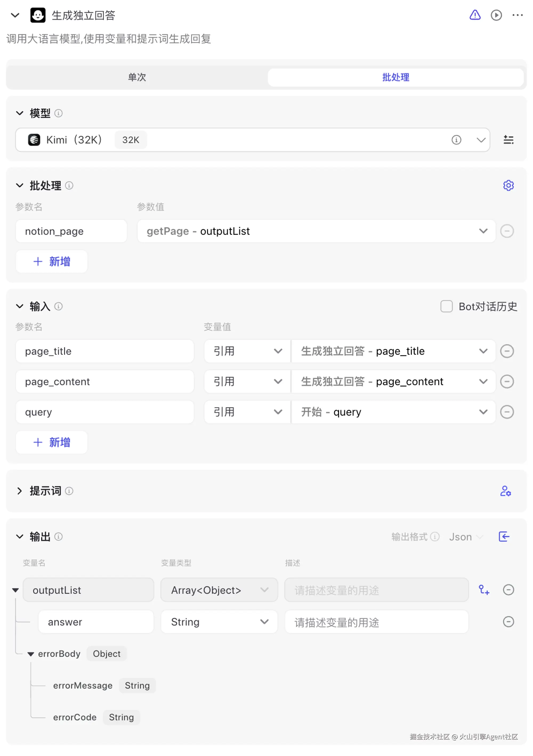Click the warning triangle icon in header
This screenshot has width=533, height=756.
pos(475,15)
